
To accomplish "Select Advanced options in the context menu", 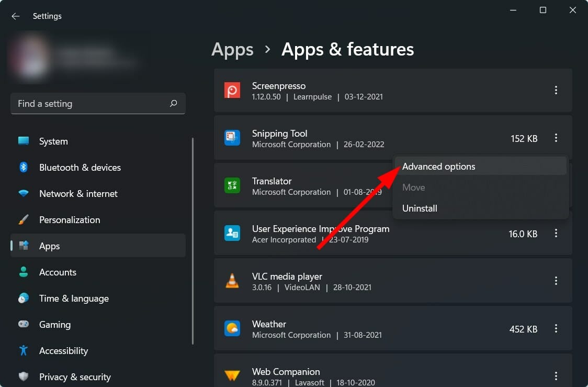I will pyautogui.click(x=438, y=166).
